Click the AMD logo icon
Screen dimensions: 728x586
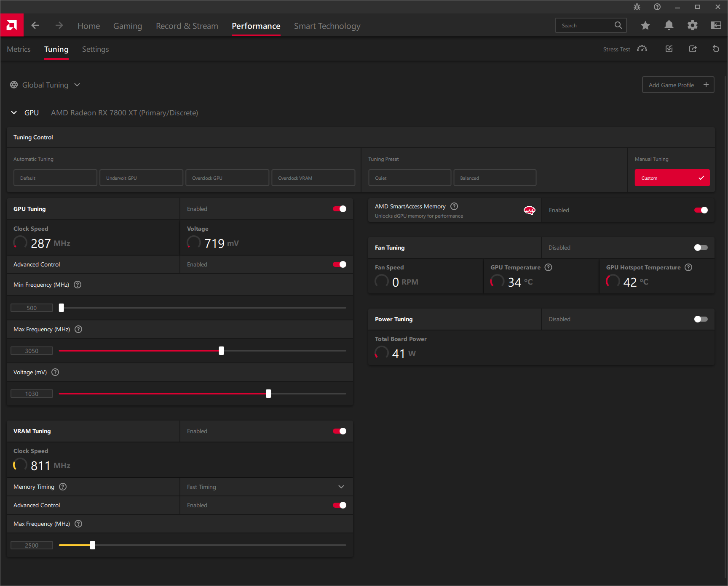click(12, 25)
